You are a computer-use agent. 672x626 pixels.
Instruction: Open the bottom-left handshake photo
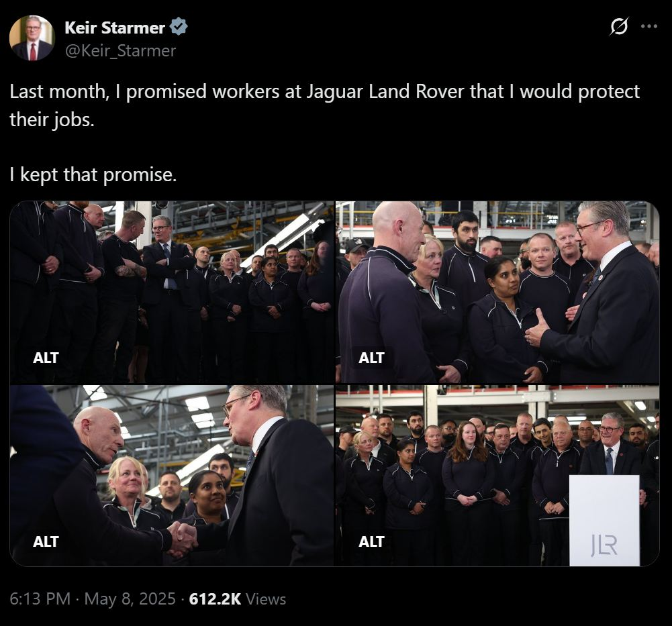172,476
